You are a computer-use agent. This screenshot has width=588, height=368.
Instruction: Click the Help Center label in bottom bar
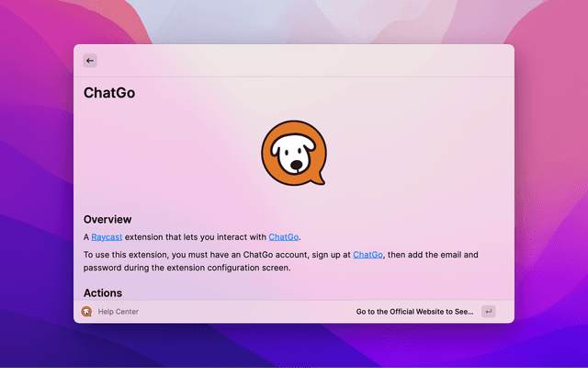[x=118, y=312]
